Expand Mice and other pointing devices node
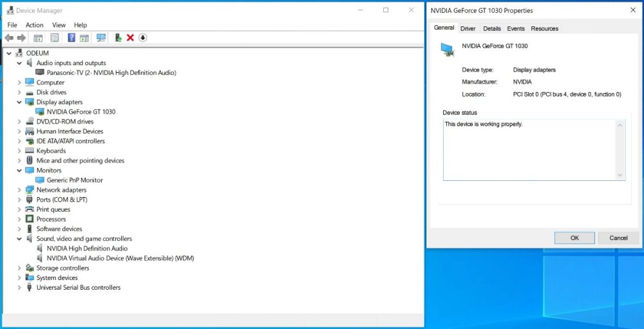This screenshot has width=644, height=329. (x=19, y=160)
